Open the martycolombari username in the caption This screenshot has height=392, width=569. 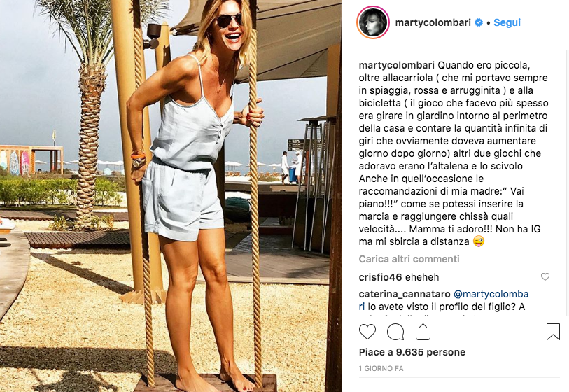point(397,65)
